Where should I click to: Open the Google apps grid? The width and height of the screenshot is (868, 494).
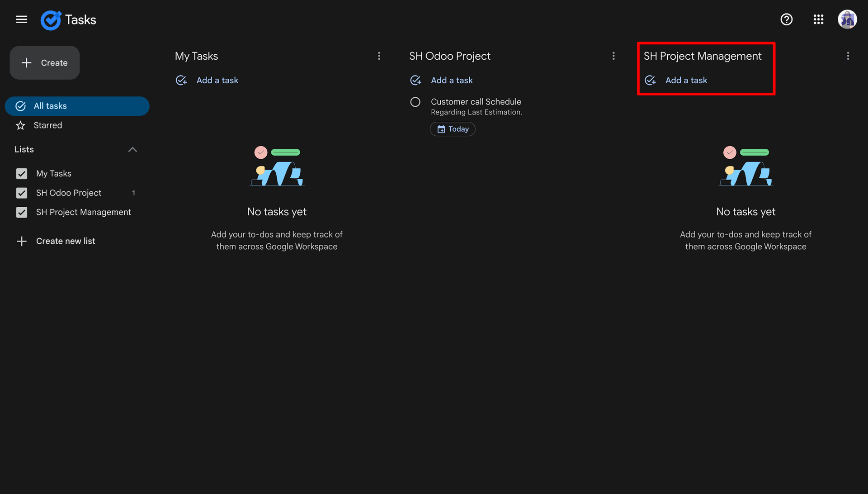[818, 19]
